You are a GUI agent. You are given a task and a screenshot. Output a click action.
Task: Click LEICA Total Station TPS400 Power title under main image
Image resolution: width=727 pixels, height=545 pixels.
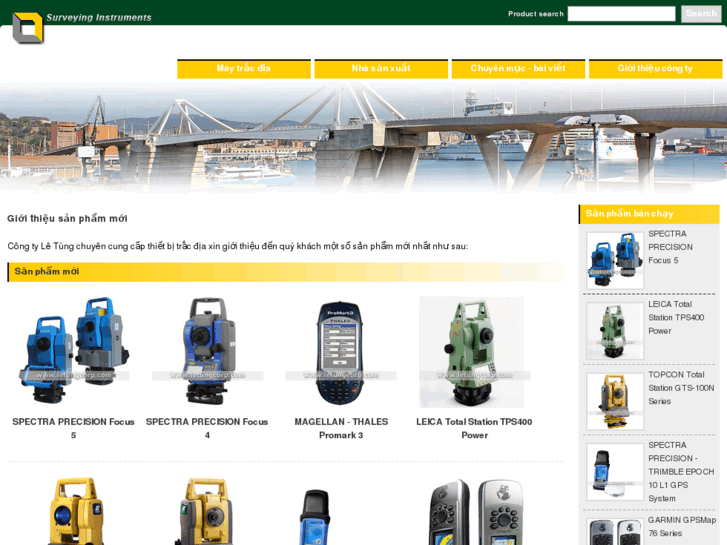(474, 428)
